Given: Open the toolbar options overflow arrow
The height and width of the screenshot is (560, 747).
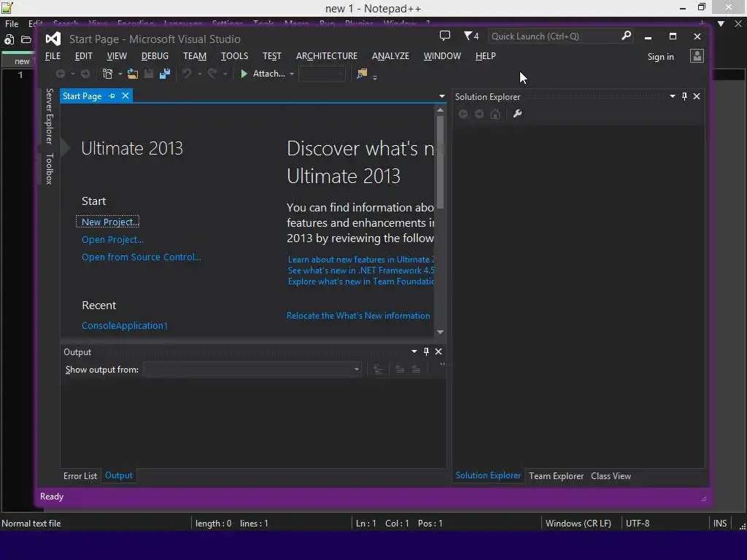Looking at the screenshot, I should pyautogui.click(x=375, y=77).
